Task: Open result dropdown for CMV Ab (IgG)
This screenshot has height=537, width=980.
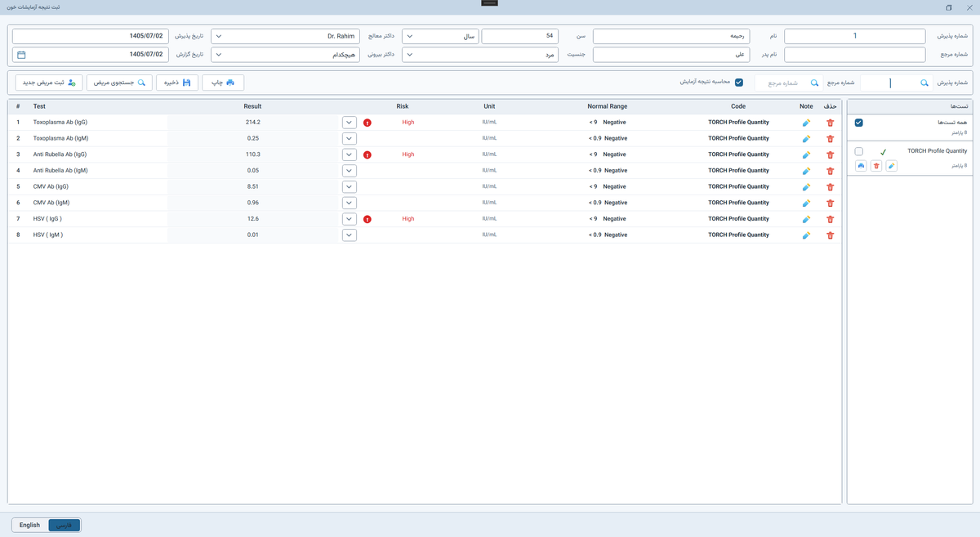Action: click(350, 187)
